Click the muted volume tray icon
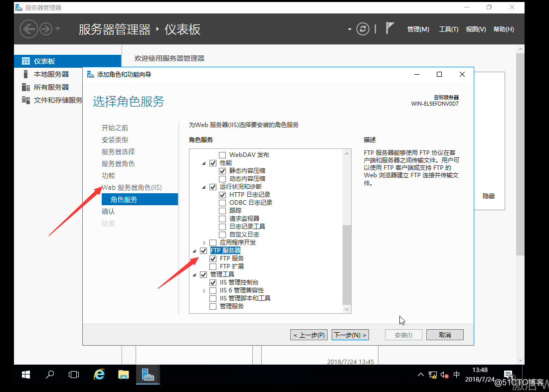Viewport: 549px width, 392px height. [x=445, y=375]
